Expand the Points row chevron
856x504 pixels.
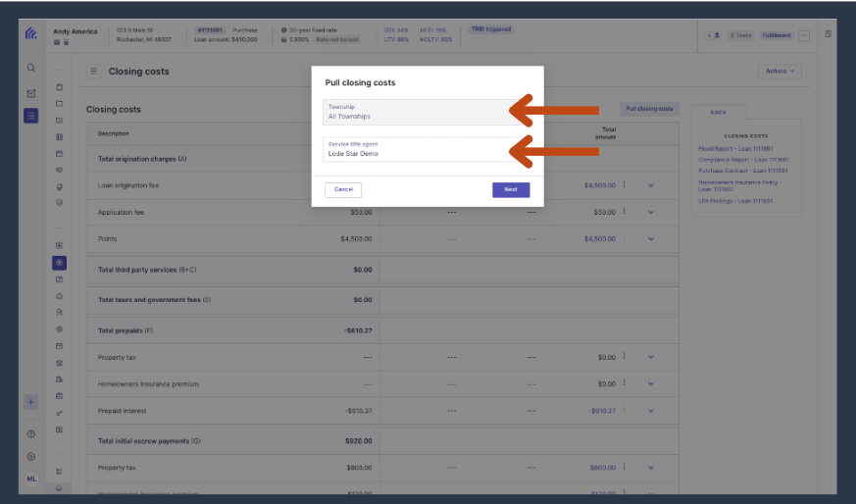pyautogui.click(x=651, y=239)
